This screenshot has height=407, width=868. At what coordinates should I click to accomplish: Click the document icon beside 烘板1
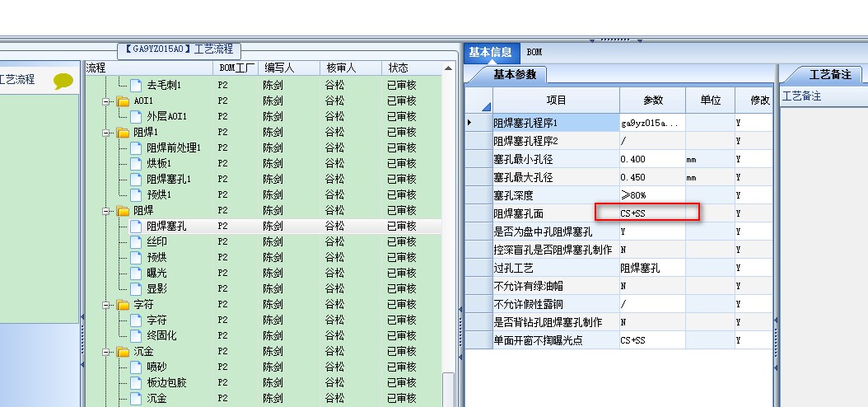[x=136, y=163]
